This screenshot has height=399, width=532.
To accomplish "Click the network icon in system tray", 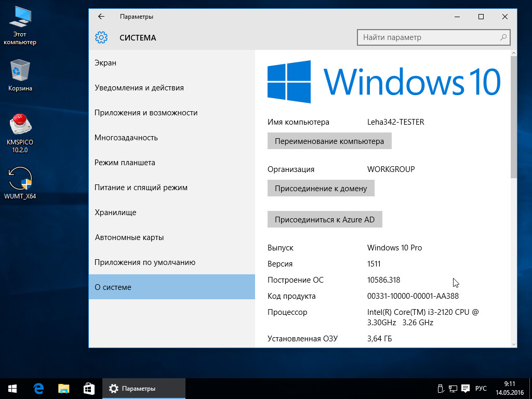I will coord(453,389).
